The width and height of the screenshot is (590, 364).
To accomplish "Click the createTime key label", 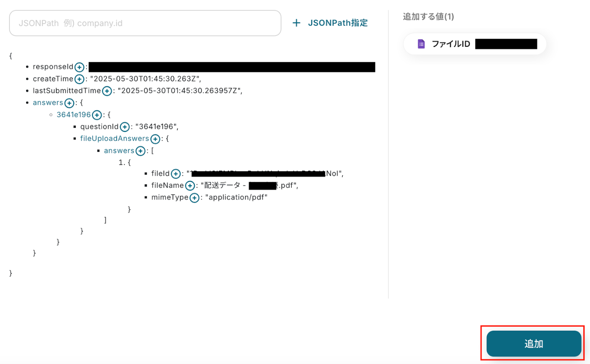I will pos(53,79).
